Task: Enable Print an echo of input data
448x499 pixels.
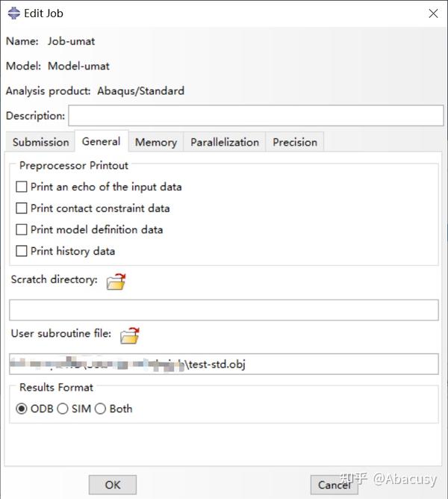Action: coord(22,187)
